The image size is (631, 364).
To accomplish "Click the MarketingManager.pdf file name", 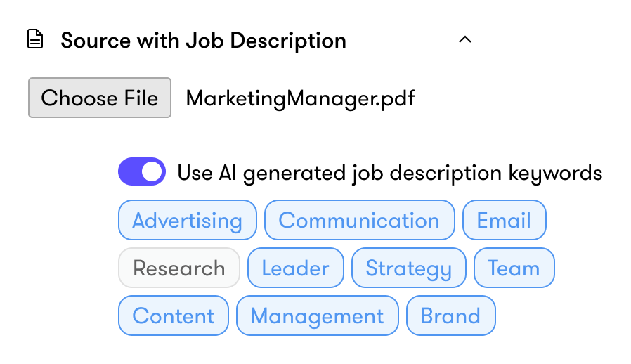I will tap(300, 98).
